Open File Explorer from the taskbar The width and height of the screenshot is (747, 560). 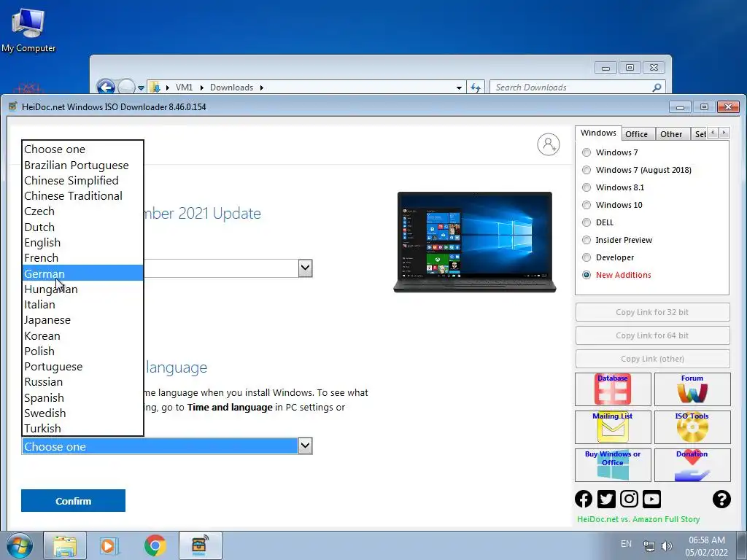click(x=65, y=545)
